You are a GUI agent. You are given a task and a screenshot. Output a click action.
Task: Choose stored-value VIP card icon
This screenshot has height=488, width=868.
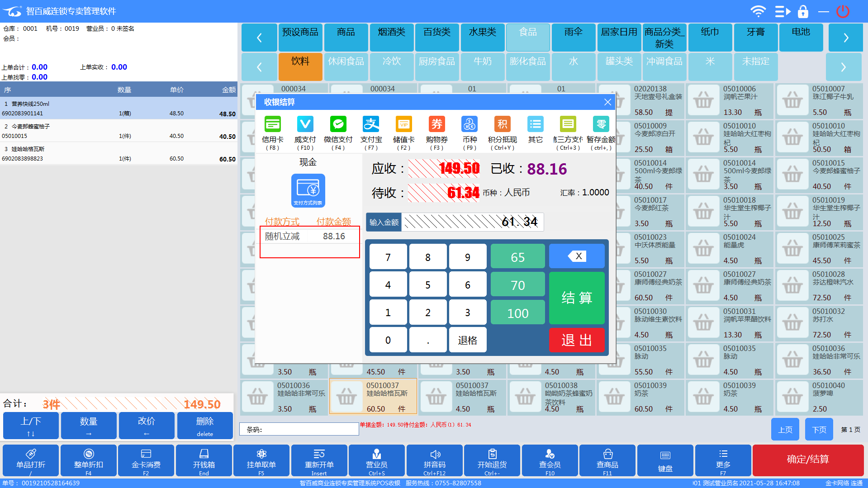(x=403, y=124)
